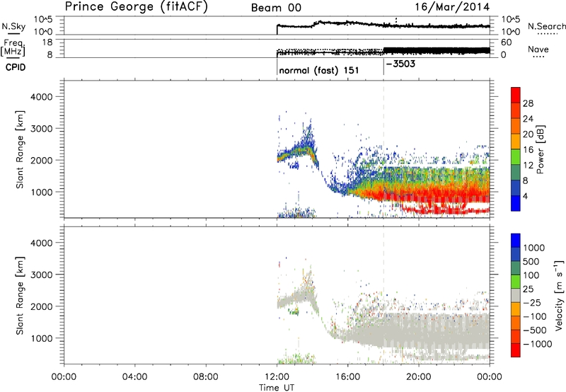Click the '16' label on power colorbar
This screenshot has height=392, width=566.
528,150
